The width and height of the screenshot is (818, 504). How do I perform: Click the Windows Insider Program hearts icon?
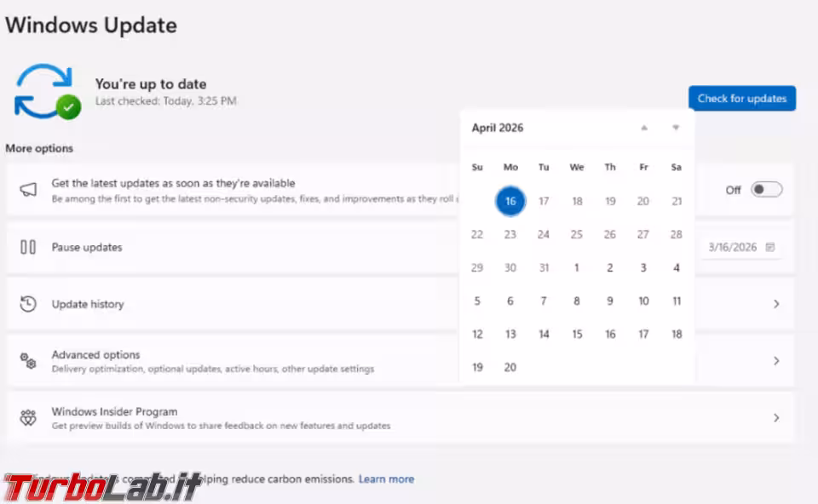click(28, 418)
